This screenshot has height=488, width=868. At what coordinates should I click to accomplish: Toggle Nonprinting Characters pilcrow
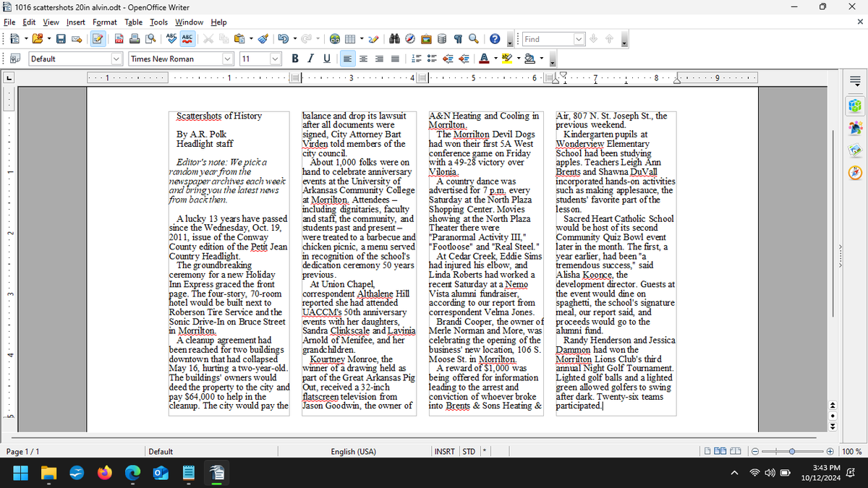(459, 39)
